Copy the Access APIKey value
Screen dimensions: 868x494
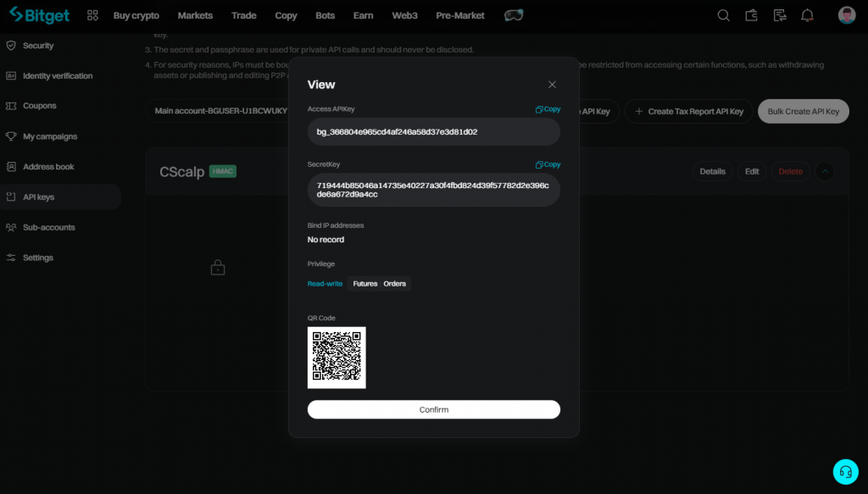pyautogui.click(x=548, y=109)
